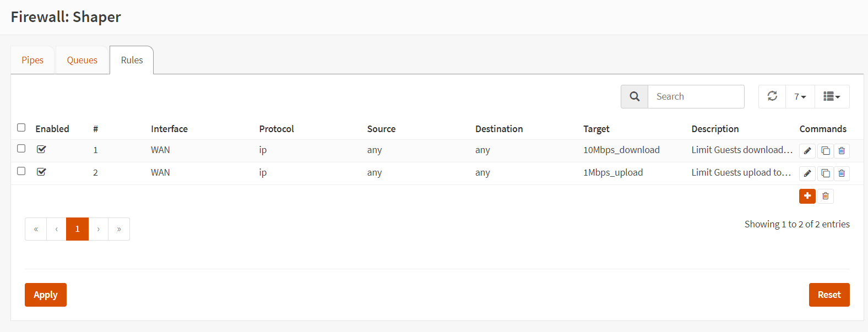Go to the last page of results
Viewport: 868px width, 332px height.
(x=119, y=229)
